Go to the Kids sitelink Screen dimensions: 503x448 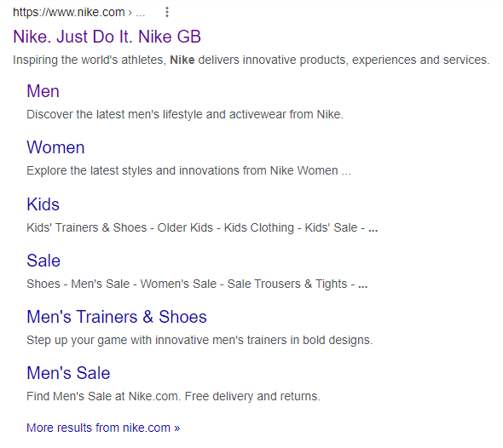[x=43, y=204]
